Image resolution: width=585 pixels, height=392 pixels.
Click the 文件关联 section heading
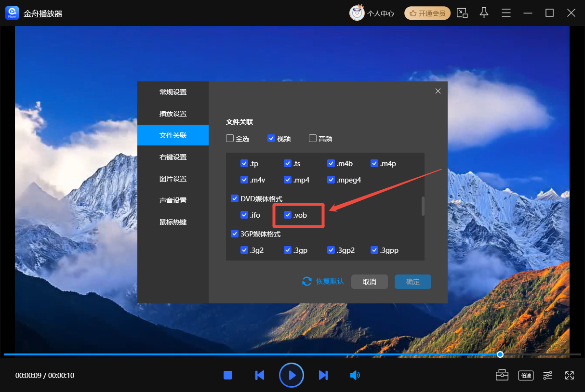click(239, 122)
